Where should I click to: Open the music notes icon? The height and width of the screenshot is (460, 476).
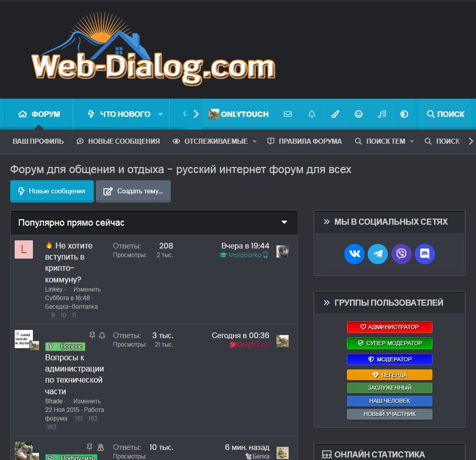[x=382, y=114]
